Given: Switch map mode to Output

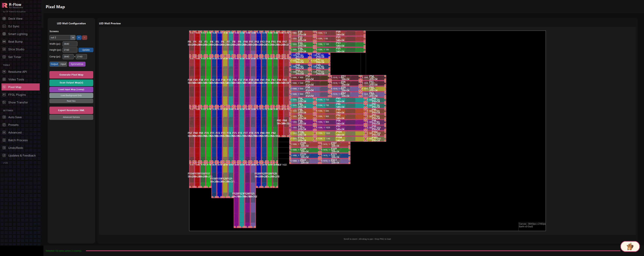Looking at the screenshot, I should point(54,64).
